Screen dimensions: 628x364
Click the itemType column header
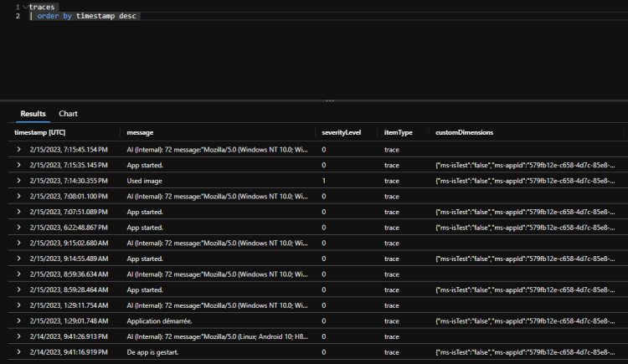click(399, 132)
